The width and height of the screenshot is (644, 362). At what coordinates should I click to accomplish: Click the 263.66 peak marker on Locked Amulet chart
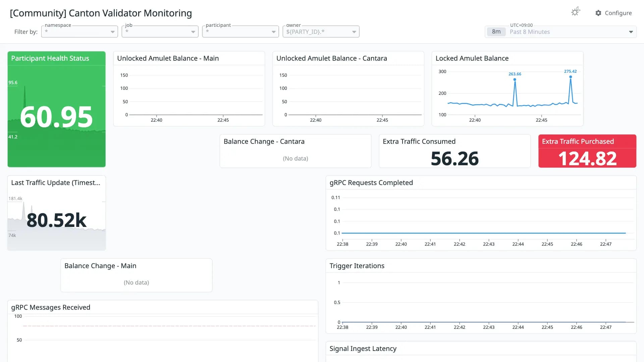pos(515,79)
